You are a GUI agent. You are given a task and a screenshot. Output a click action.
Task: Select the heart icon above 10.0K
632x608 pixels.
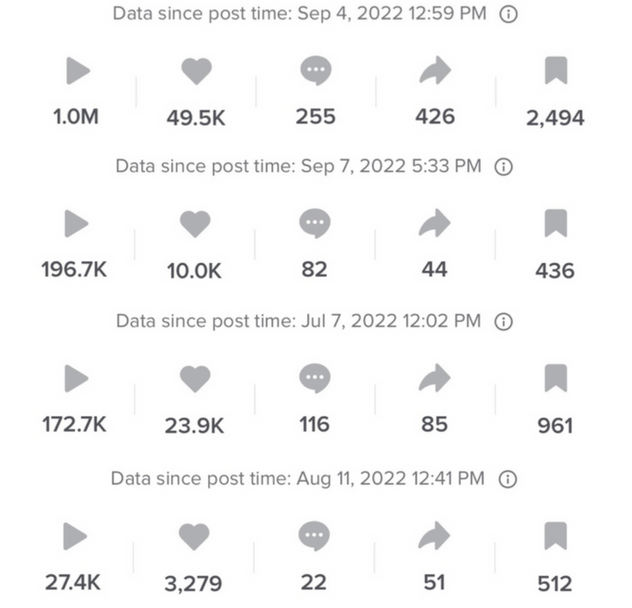tap(195, 224)
